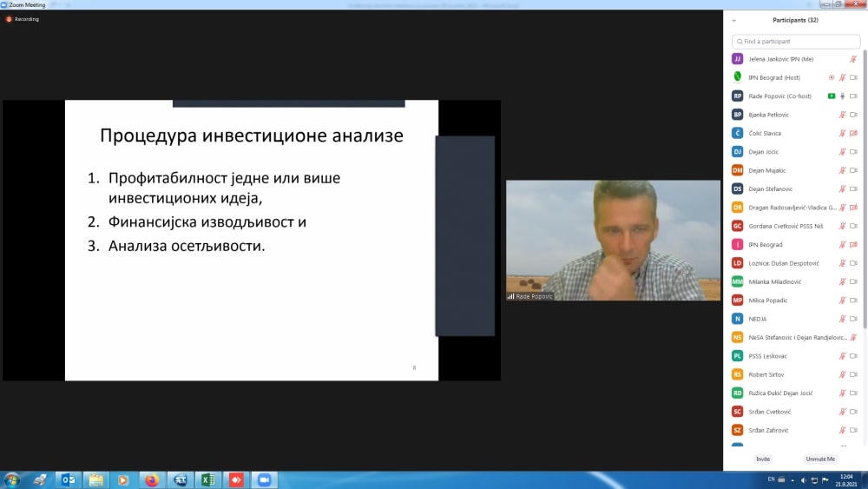Click Rade Popovic's active microphone icon

(843, 96)
